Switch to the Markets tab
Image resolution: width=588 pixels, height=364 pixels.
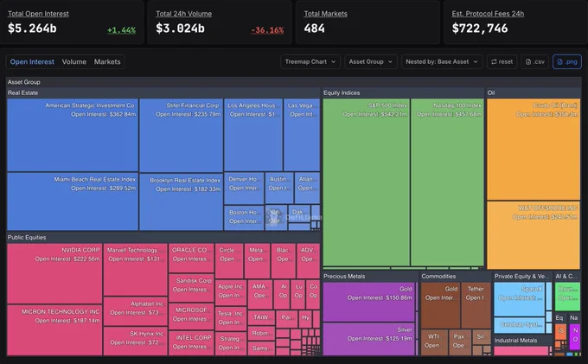pos(107,62)
